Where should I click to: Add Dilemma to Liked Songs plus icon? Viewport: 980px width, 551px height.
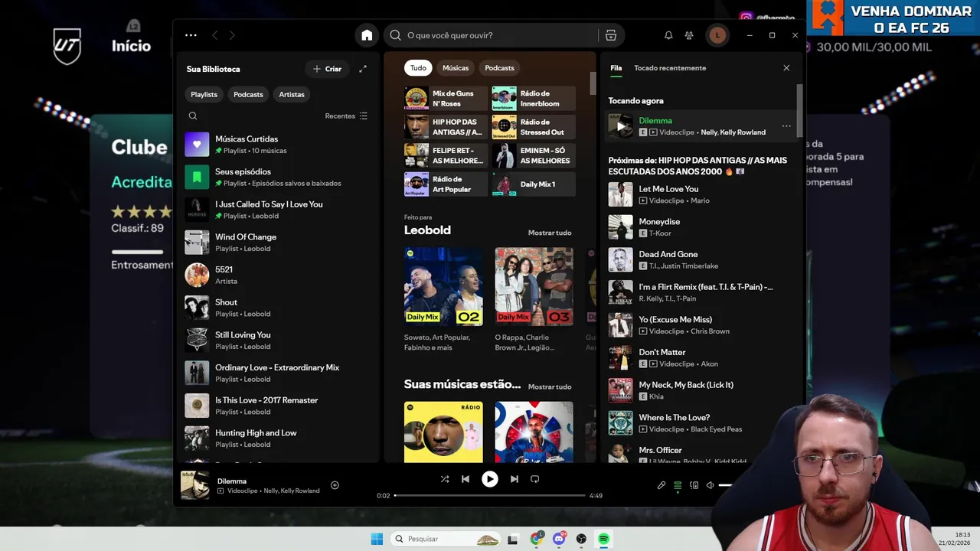[x=335, y=485]
